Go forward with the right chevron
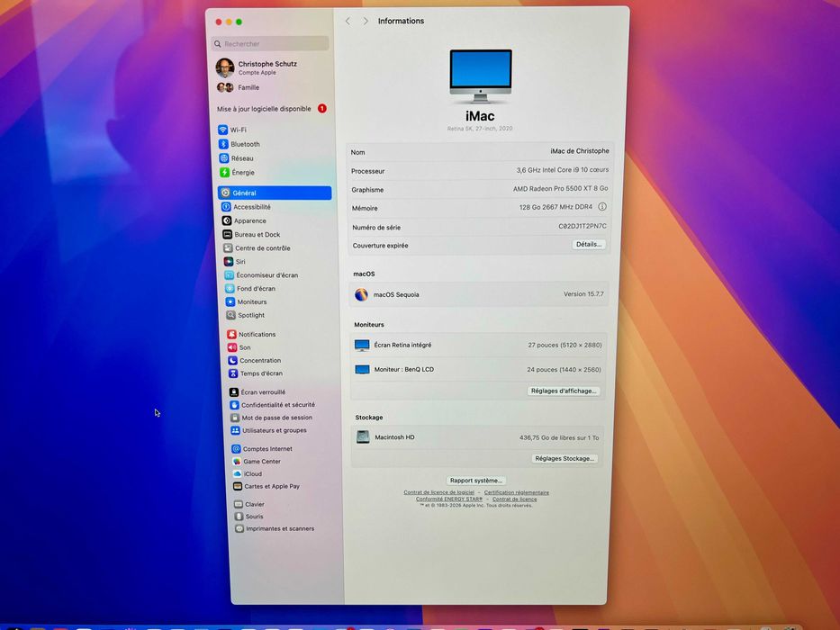840x630 pixels. 366,21
